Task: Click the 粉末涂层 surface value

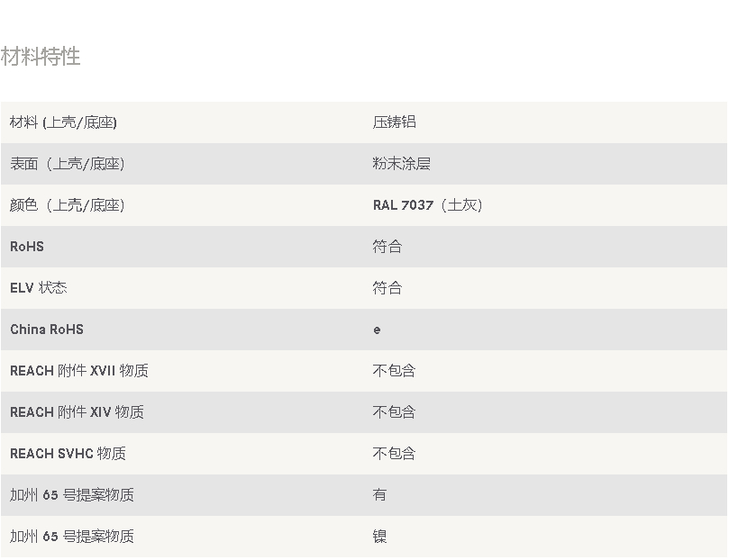Action: (401, 164)
